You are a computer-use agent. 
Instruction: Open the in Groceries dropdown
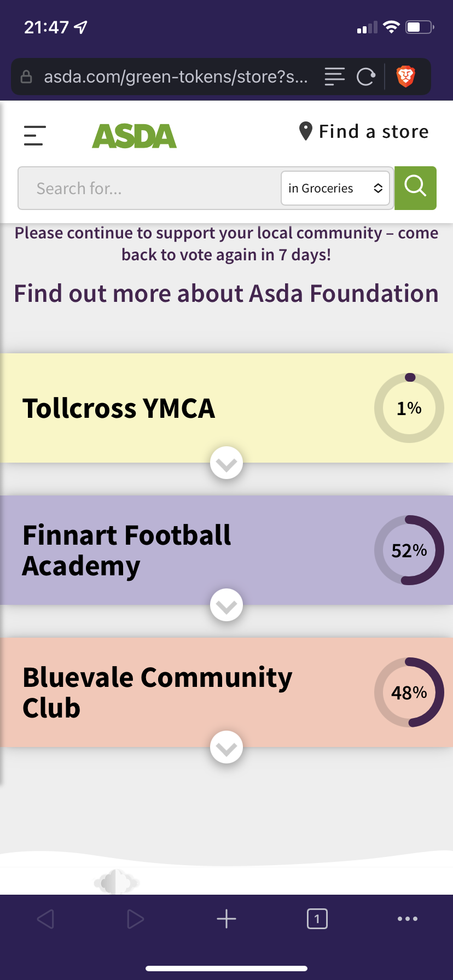(335, 188)
